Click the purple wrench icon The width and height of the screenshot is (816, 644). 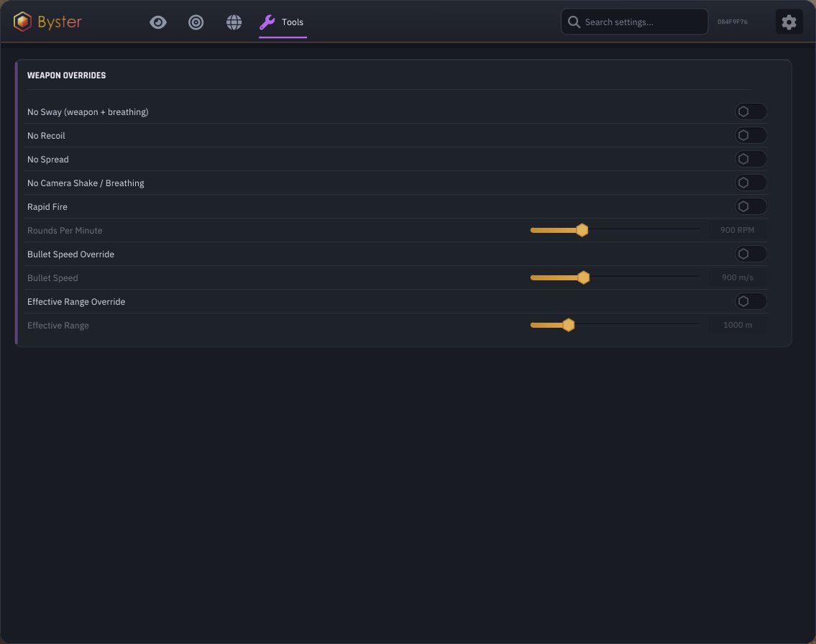point(267,22)
